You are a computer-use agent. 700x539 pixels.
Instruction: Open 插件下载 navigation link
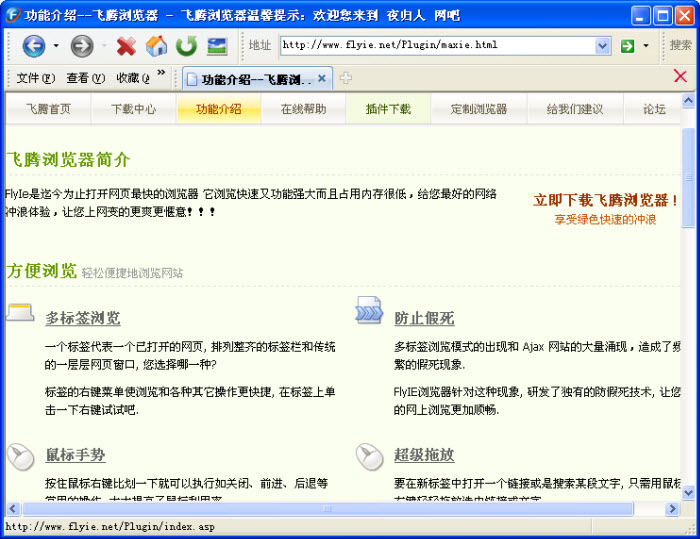pos(388,109)
